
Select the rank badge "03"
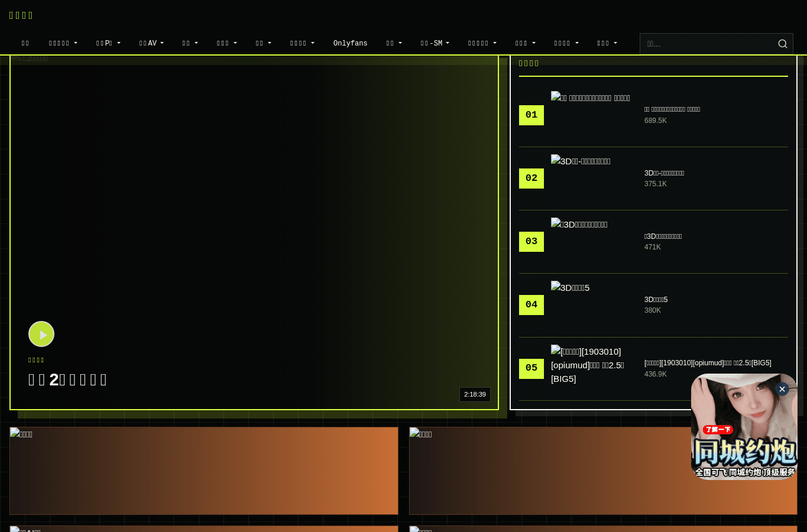point(531,242)
